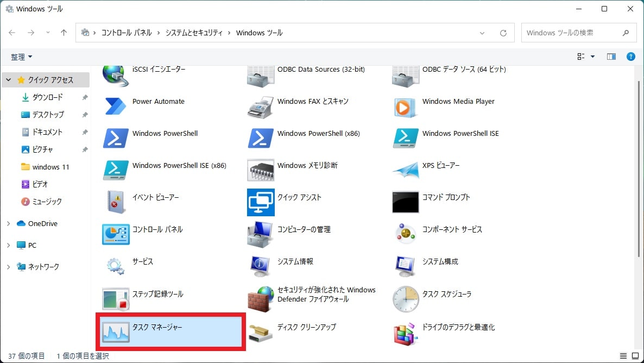Viewport: 644px width, 363px height.
Task: Select the Windows Defender ファイアウォール icon
Action: pyautogui.click(x=261, y=299)
